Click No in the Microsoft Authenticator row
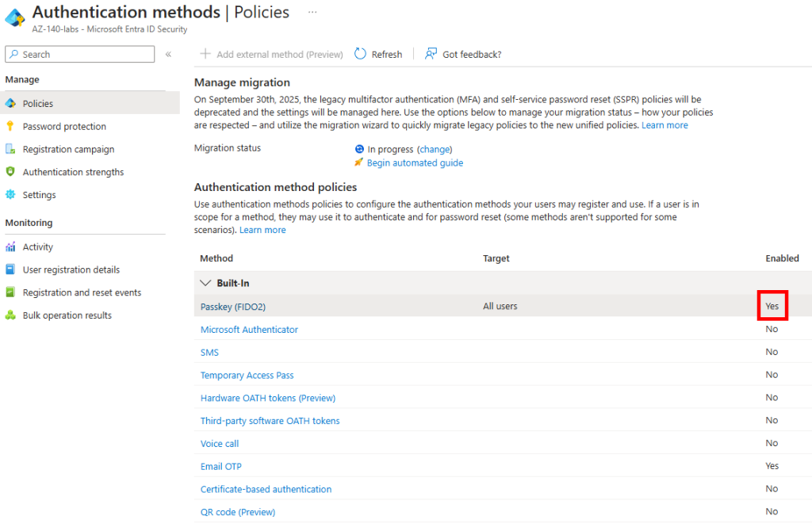This screenshot has height=531, width=812. coord(772,329)
